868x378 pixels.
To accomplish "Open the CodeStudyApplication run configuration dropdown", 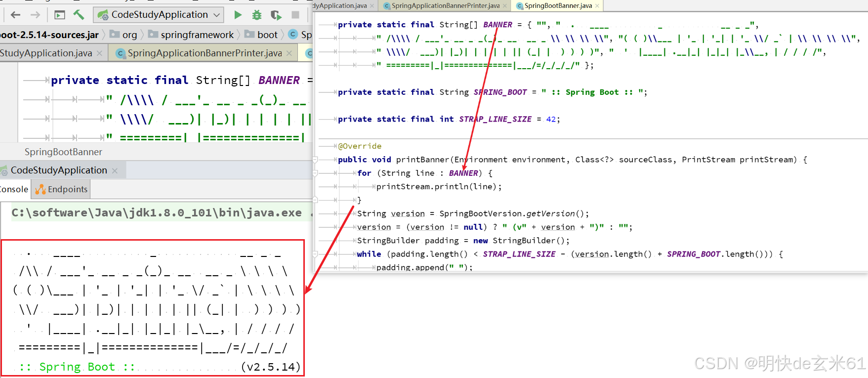I will coord(159,15).
